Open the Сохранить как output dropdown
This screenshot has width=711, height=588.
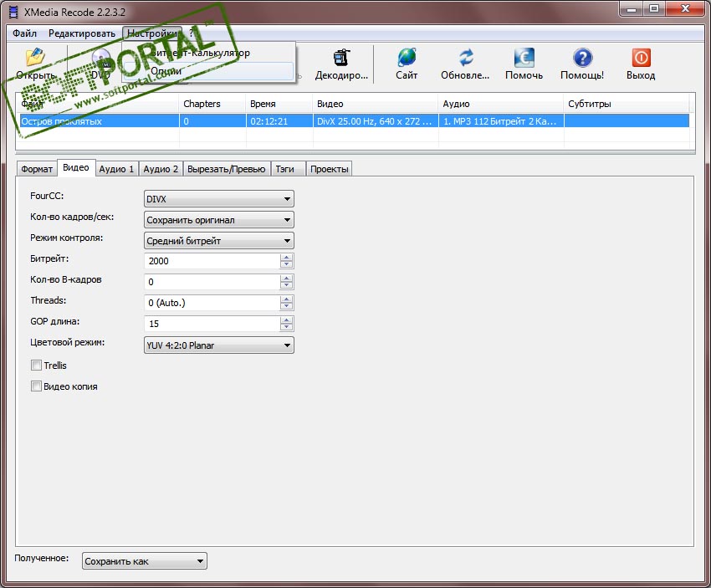(145, 561)
